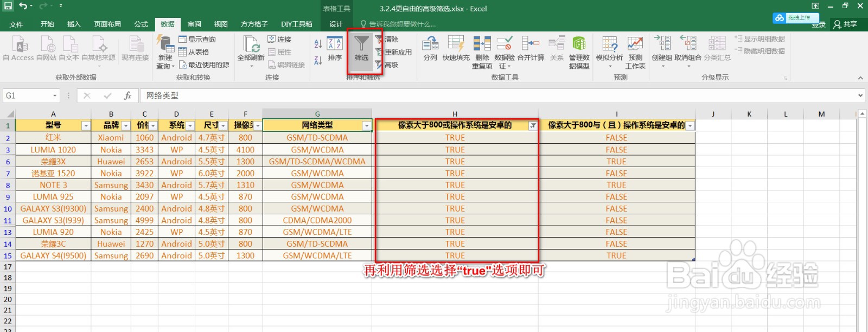This screenshot has width=868, height=332.
Task: Click the Select All corner button
Action: pos(8,114)
